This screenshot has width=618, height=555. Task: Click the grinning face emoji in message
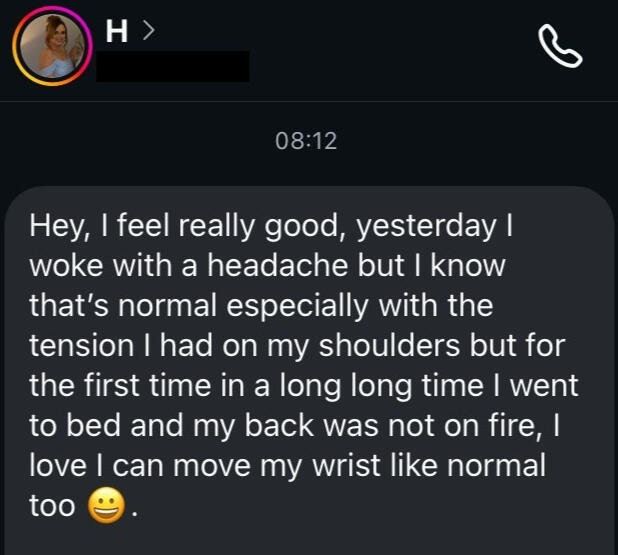106,505
